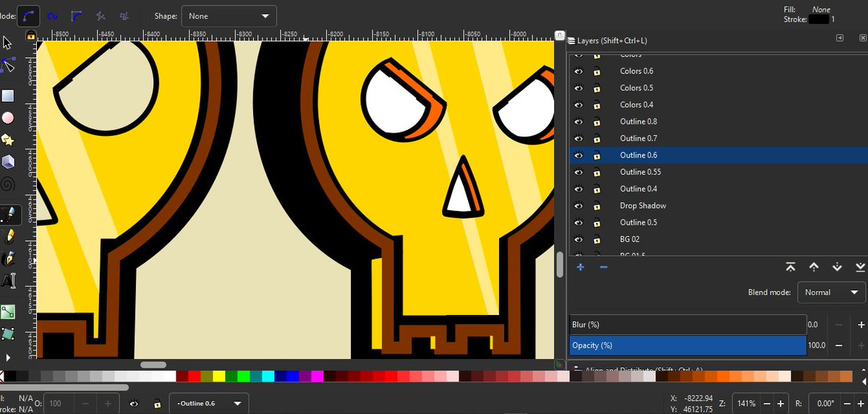Lower layer one step down
This screenshot has width=868, height=414.
click(837, 267)
